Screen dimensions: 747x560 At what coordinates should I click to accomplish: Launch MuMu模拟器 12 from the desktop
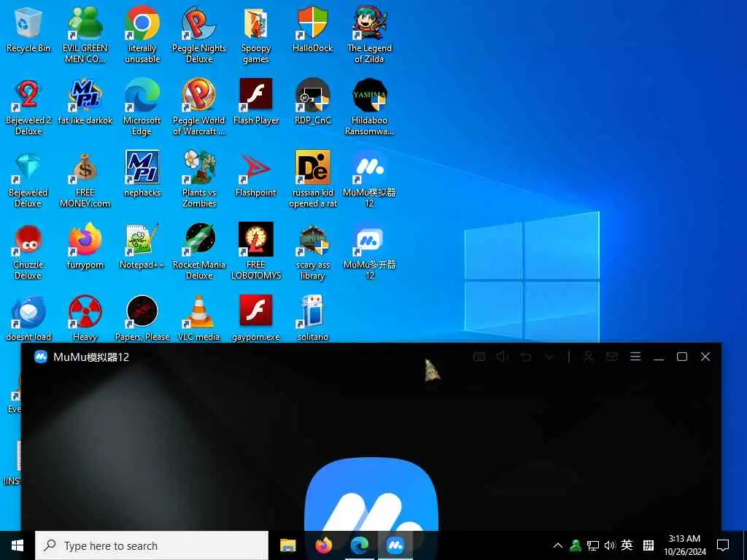(x=369, y=179)
